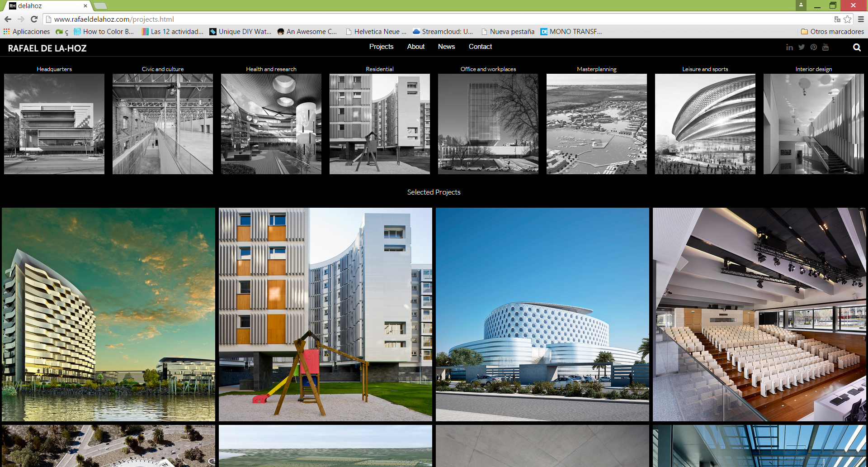Open the Chrome user profile button
868x467 pixels.
pyautogui.click(x=801, y=5)
